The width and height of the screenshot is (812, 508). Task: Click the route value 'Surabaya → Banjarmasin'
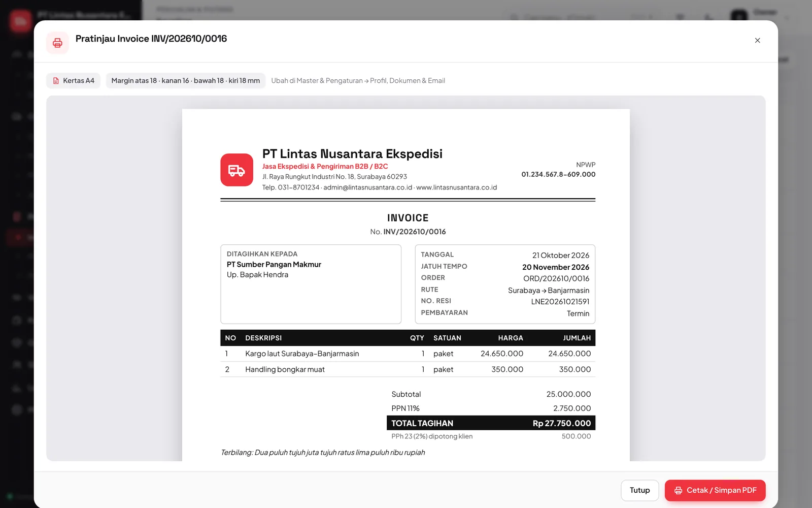[x=549, y=291]
